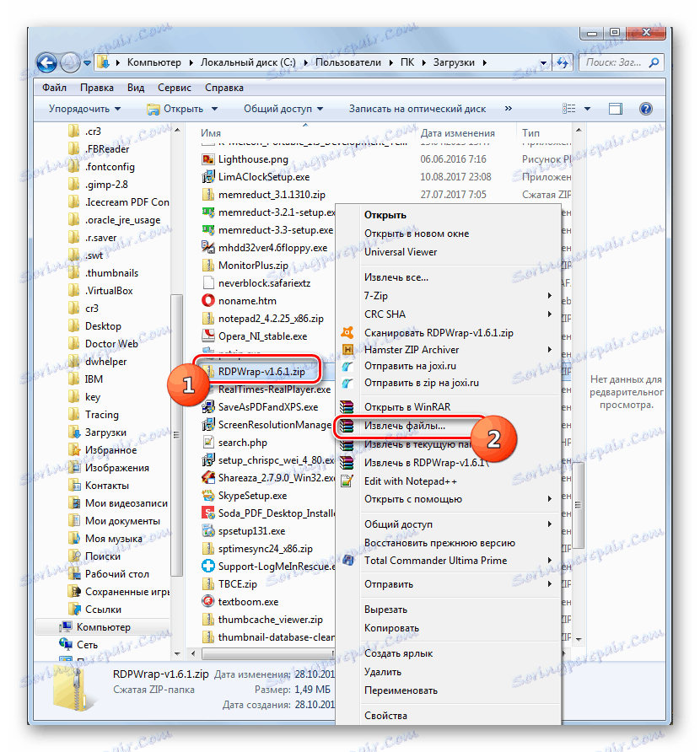Click Пользователи in the address breadcrumb
700x752 pixels.
(348, 62)
